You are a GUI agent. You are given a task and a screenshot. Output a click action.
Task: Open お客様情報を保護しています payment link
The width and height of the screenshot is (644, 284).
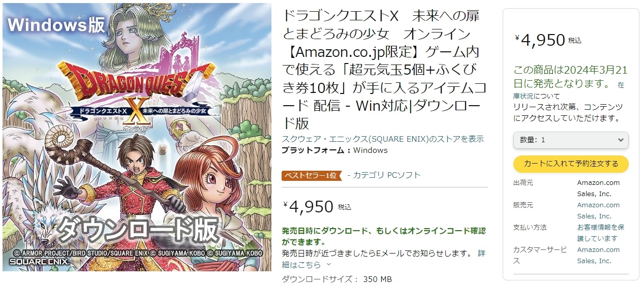point(600,233)
